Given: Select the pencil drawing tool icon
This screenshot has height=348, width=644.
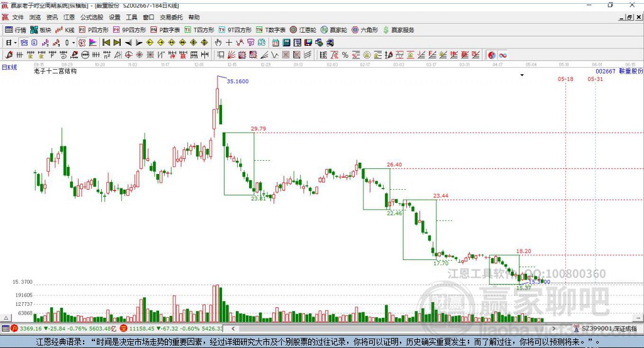Looking at the screenshot, I should [x=9, y=55].
